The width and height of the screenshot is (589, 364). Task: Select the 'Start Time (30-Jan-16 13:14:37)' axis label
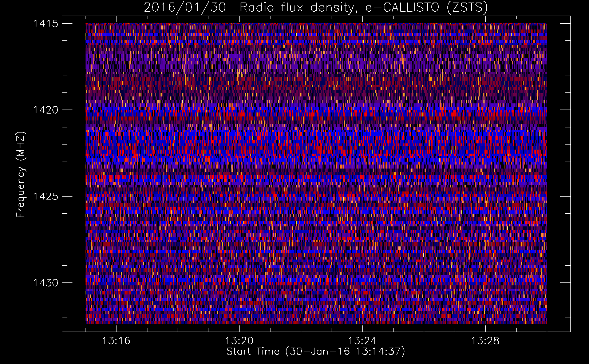[316, 352]
